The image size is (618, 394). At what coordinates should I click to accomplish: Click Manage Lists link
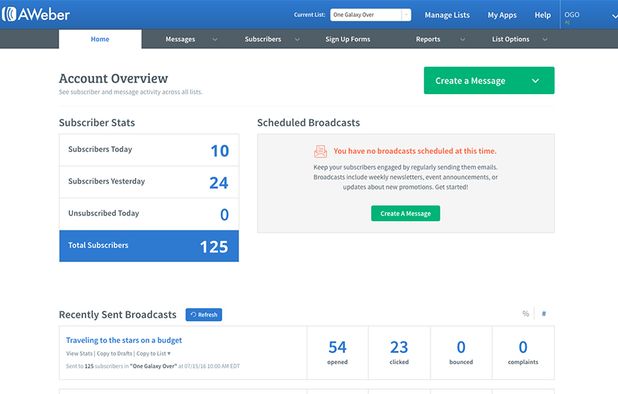[x=447, y=15]
